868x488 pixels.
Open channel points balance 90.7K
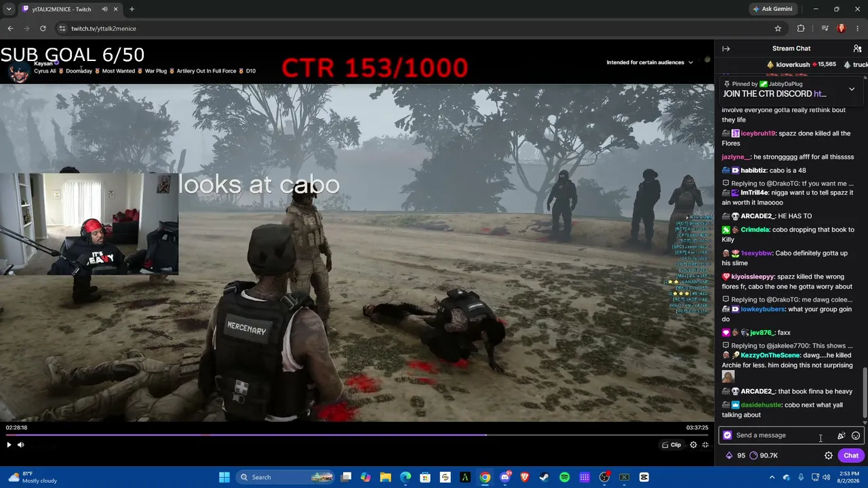[764, 455]
